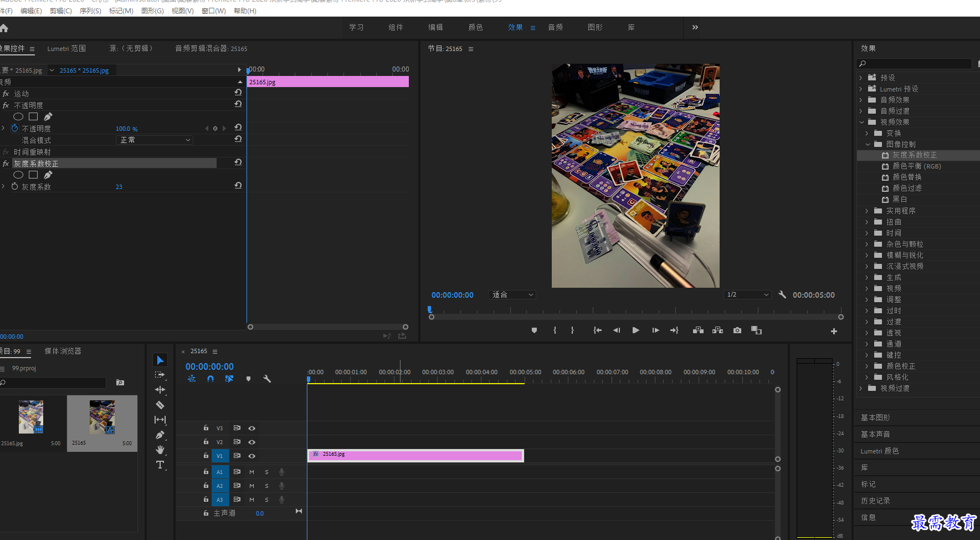Viewport: 980px width, 540px height.
Task: Toggle insert sequences as nests icon
Action: pyautogui.click(x=192, y=379)
